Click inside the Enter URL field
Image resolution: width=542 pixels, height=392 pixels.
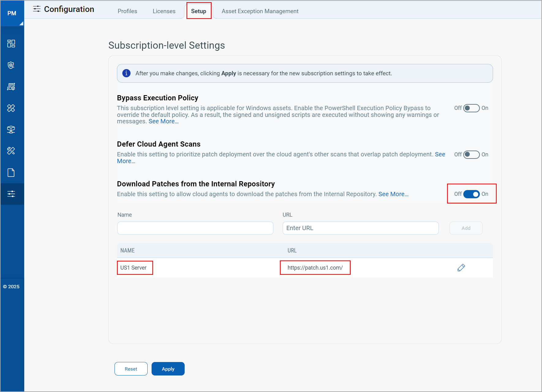[360, 228]
